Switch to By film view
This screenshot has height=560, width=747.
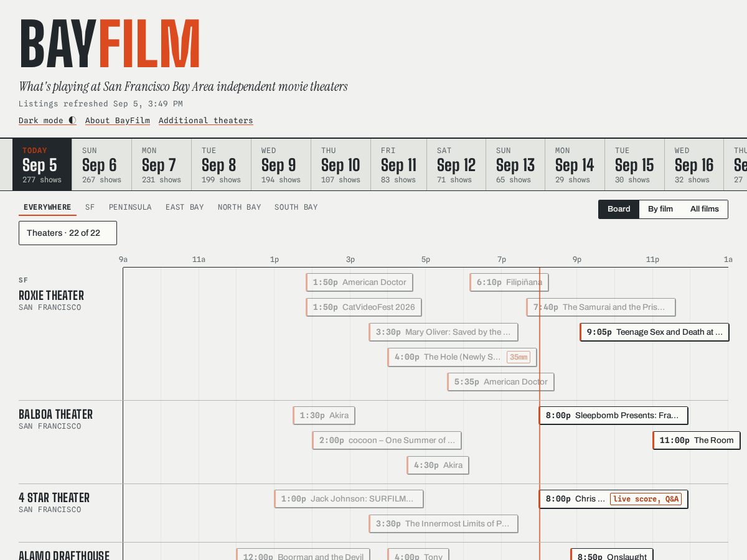click(660, 209)
